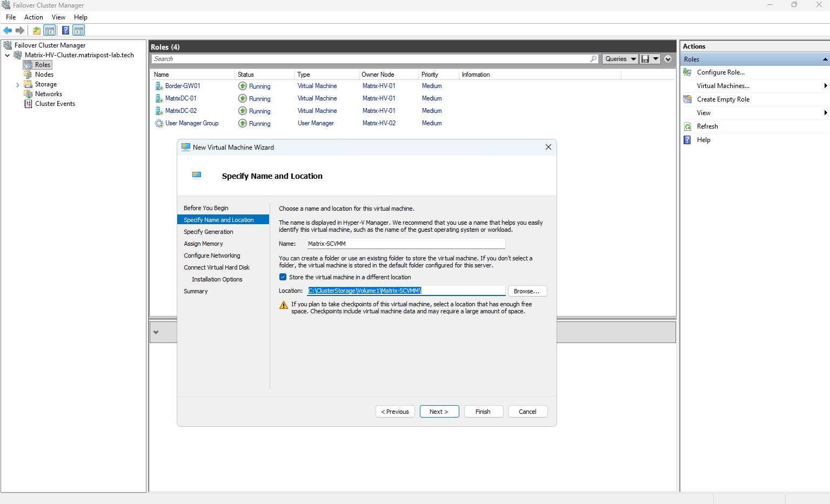Screen dimensions: 830x504
Task: Go to the Assign Memory wizard step
Action: (x=203, y=244)
